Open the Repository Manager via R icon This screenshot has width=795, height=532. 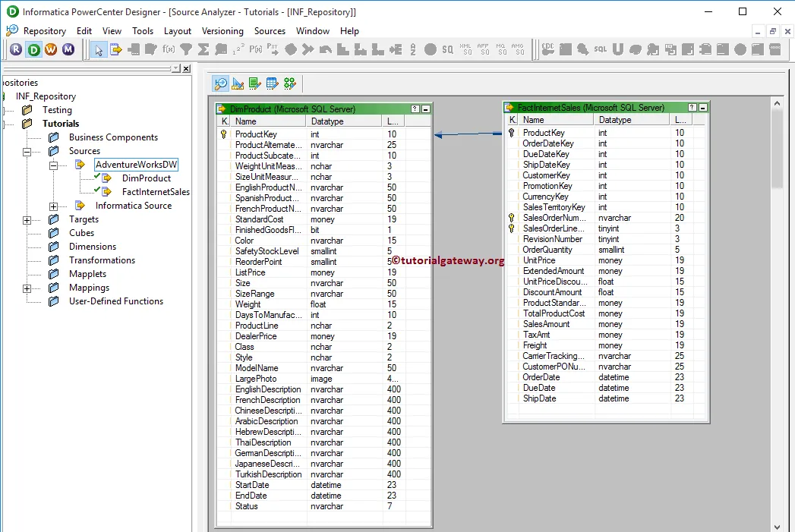tap(16, 49)
